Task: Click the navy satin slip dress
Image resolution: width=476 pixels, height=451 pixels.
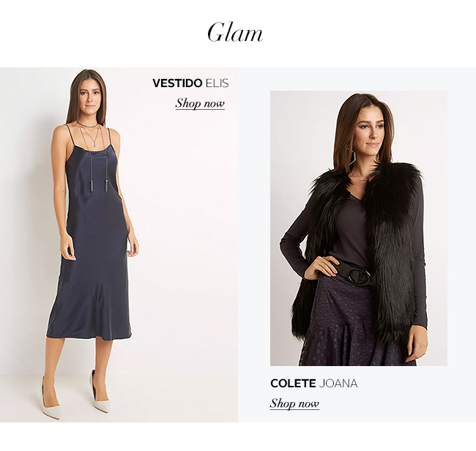Action: (x=91, y=243)
